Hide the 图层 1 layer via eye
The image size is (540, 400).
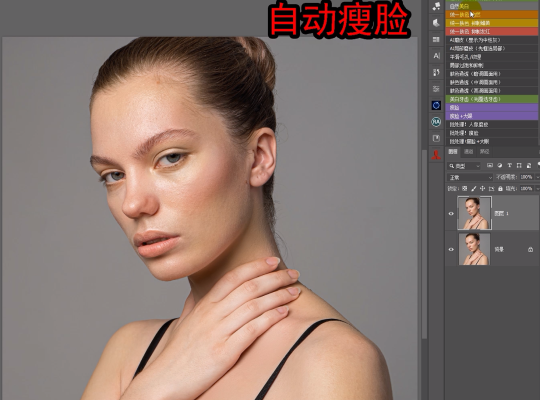[x=451, y=214]
